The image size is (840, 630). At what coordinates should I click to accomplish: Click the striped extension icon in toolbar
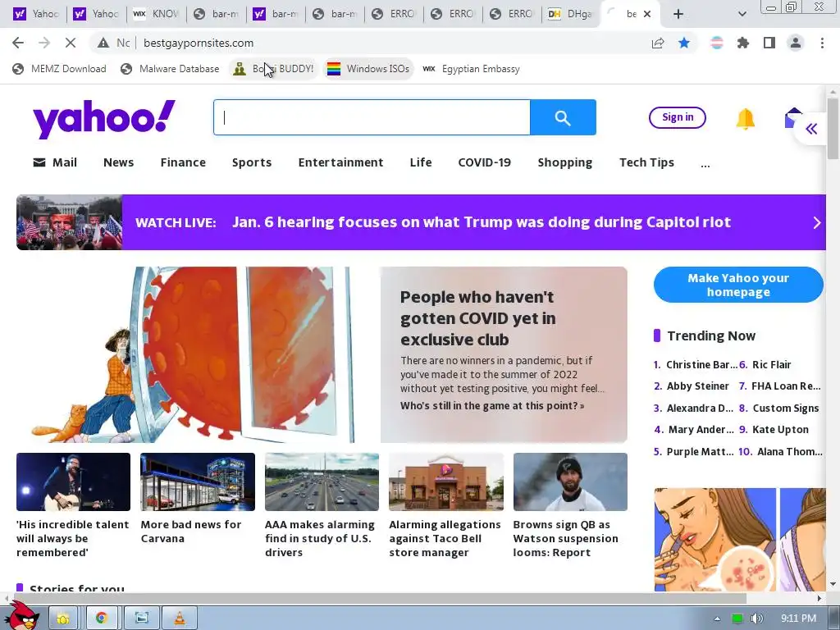pyautogui.click(x=716, y=43)
